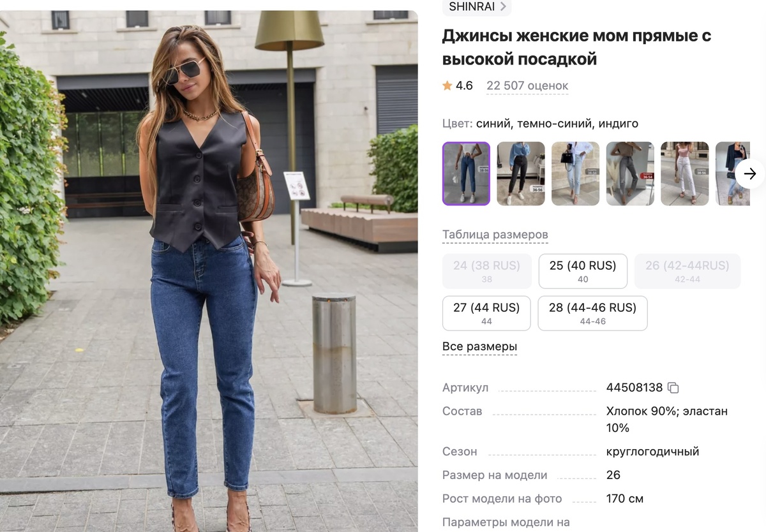Select the blue jeans color thumbnail
The image size is (766, 532).
pyautogui.click(x=467, y=174)
